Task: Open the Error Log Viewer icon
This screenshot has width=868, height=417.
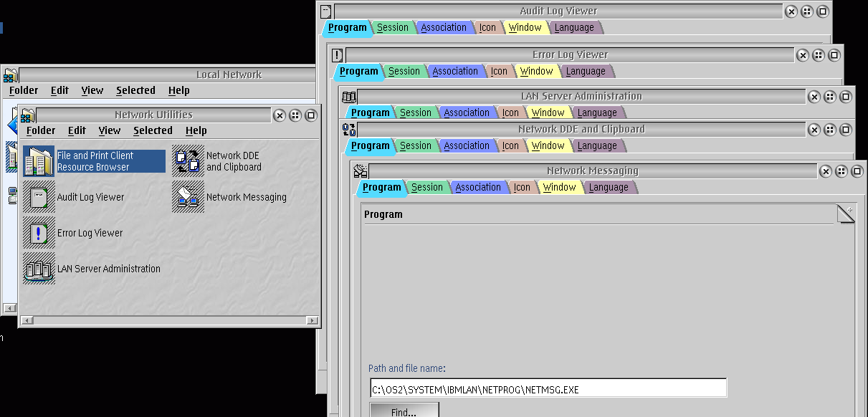Action: pyautogui.click(x=39, y=233)
